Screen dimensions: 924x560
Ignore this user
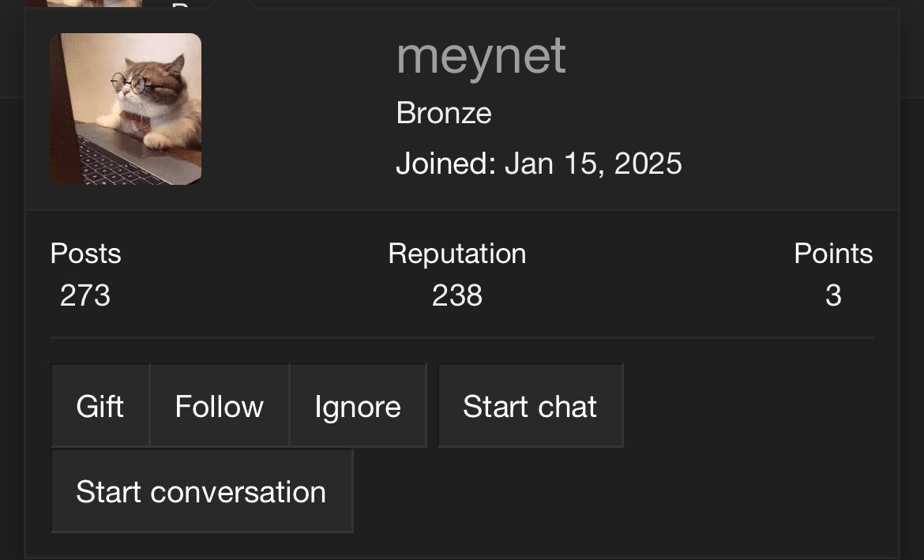pyautogui.click(x=357, y=406)
